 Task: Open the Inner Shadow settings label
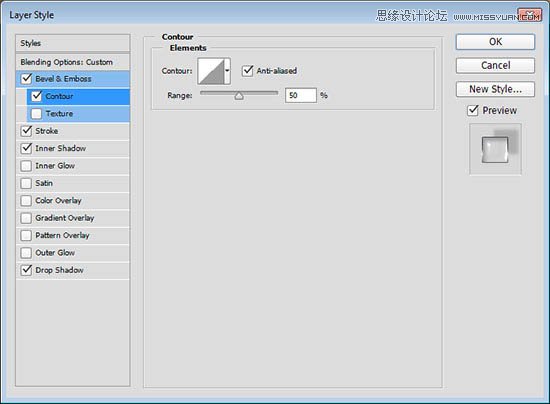[60, 148]
